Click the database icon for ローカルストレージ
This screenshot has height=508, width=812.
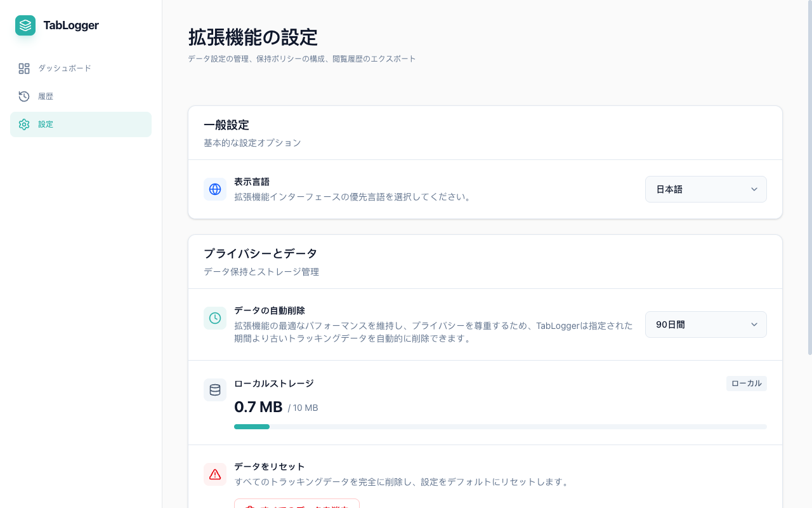[215, 390]
